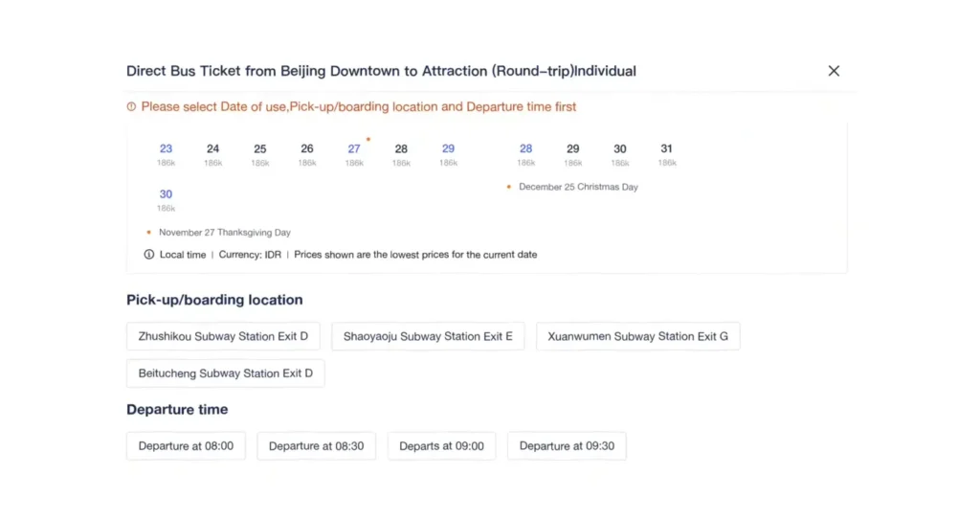Select Zhushikou Subway Station Exit D
This screenshot has width=980, height=520.
[x=223, y=337]
